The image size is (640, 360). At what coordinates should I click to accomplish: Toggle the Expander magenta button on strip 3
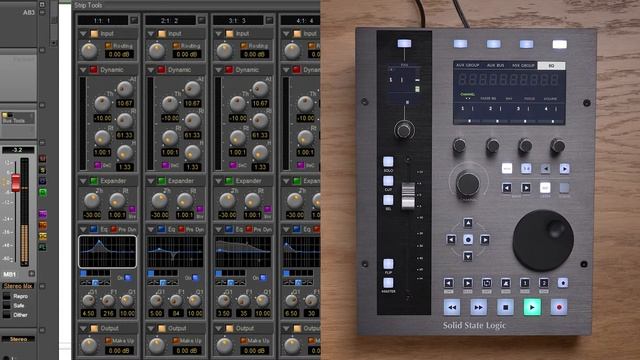point(268,209)
